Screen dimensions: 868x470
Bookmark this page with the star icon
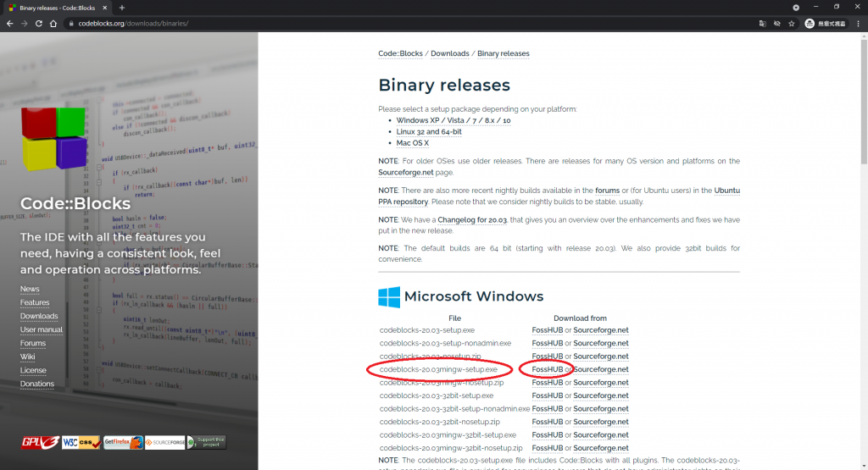pyautogui.click(x=792, y=23)
